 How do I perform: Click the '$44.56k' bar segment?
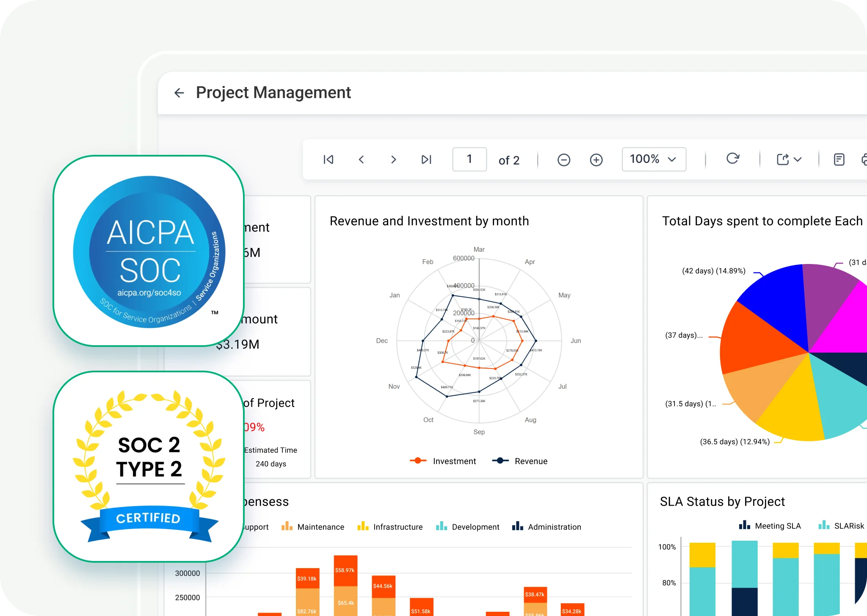coord(384,586)
